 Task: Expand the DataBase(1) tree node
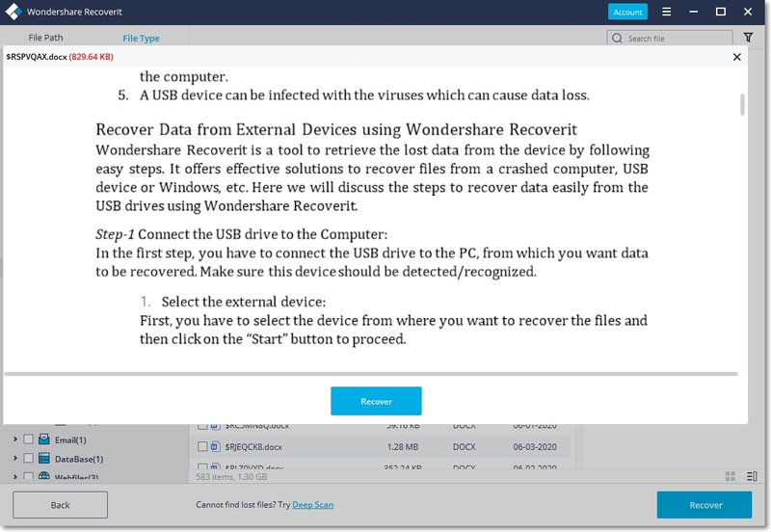click(15, 458)
